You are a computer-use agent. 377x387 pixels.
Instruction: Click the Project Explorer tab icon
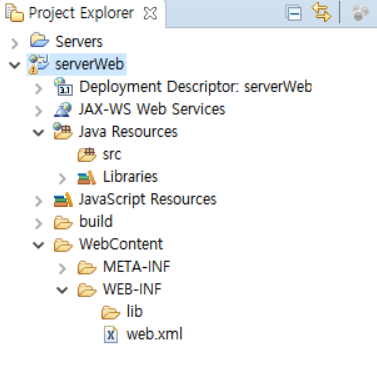[14, 13]
